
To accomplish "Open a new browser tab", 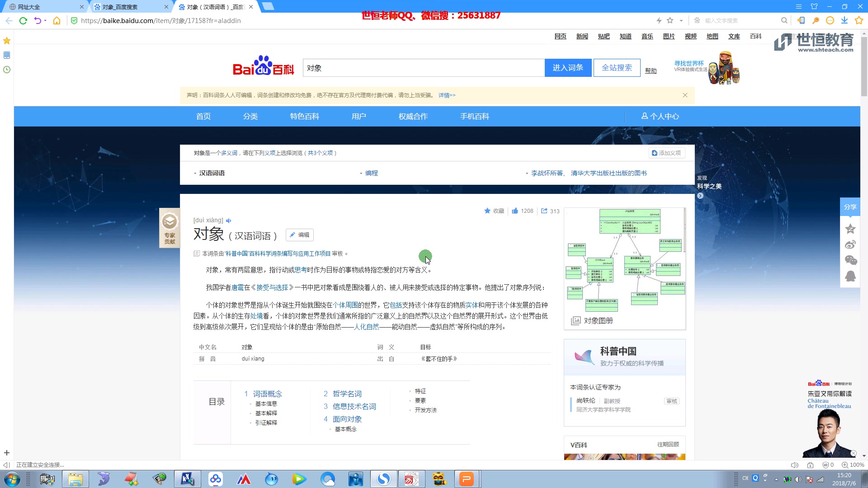I will [x=268, y=6].
